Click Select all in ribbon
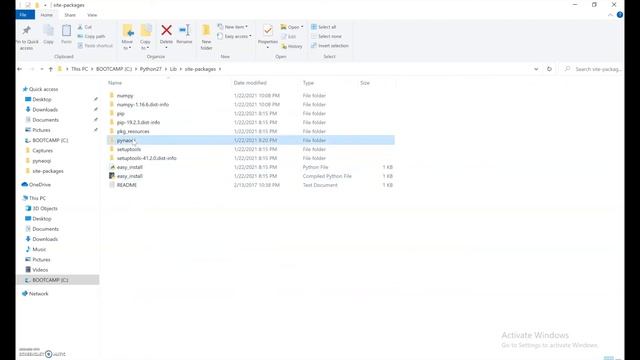 [324, 27]
